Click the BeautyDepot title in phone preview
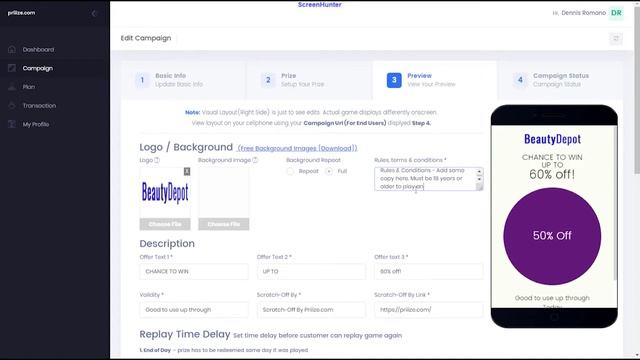 [x=552, y=139]
